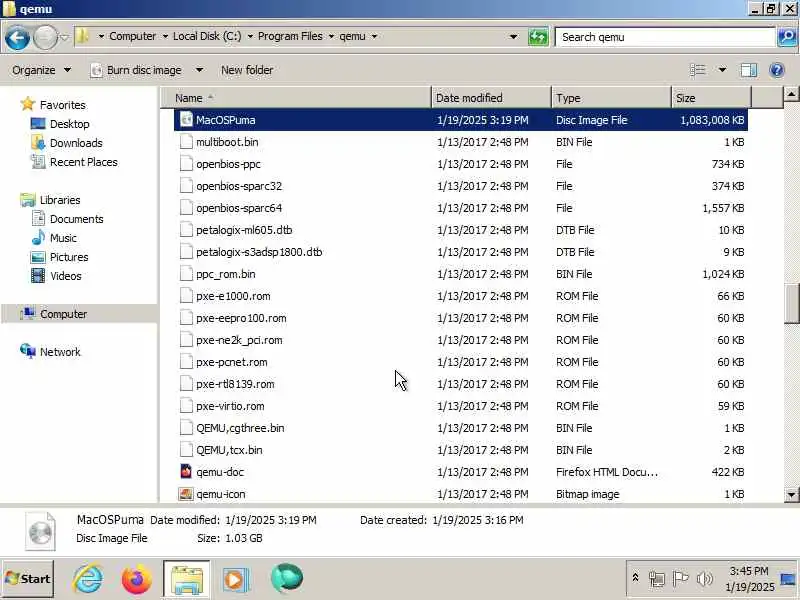This screenshot has height=600, width=800.
Task: Open recent pages dropdown near Forward button
Action: point(64,37)
